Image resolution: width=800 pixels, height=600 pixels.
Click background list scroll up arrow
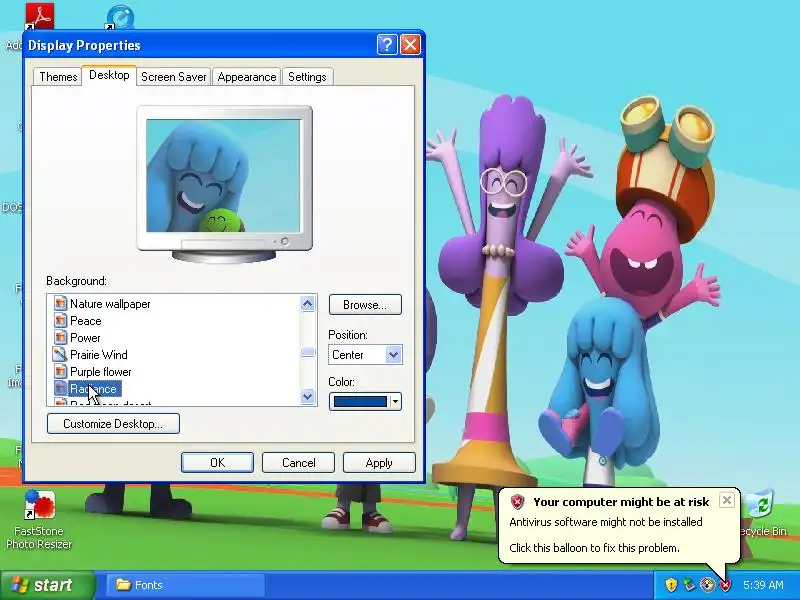point(308,304)
